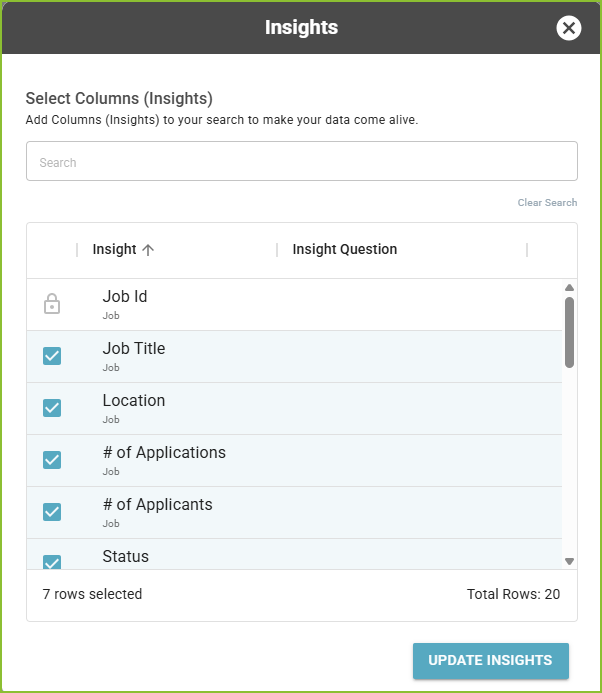This screenshot has width=602, height=693.
Task: Click the Job Title row label
Action: [134, 348]
